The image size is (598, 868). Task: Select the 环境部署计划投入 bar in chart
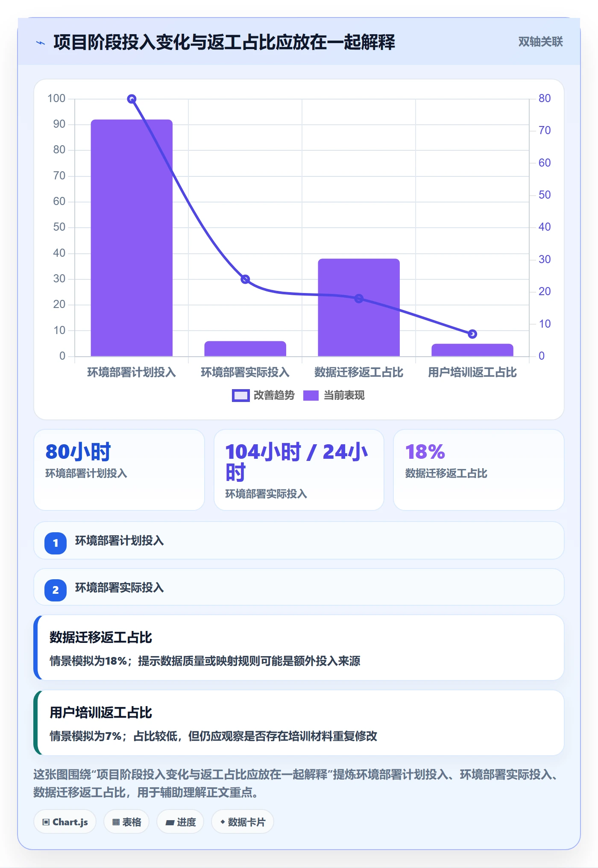[x=132, y=238]
